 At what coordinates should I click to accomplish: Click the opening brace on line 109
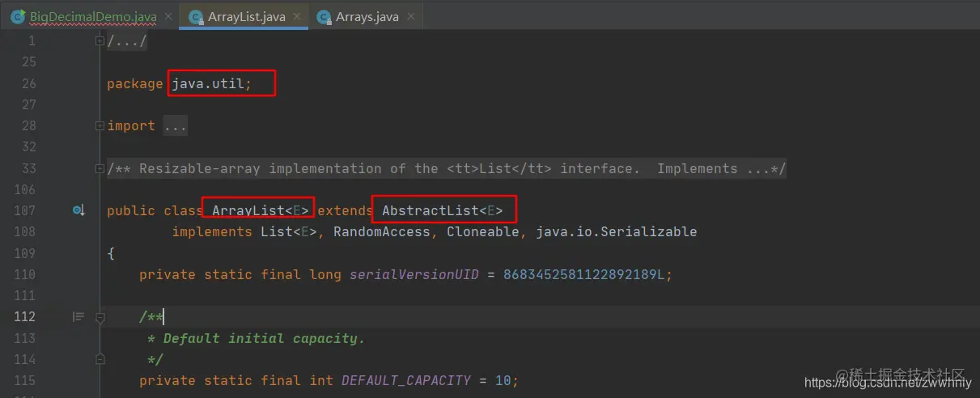tap(111, 253)
